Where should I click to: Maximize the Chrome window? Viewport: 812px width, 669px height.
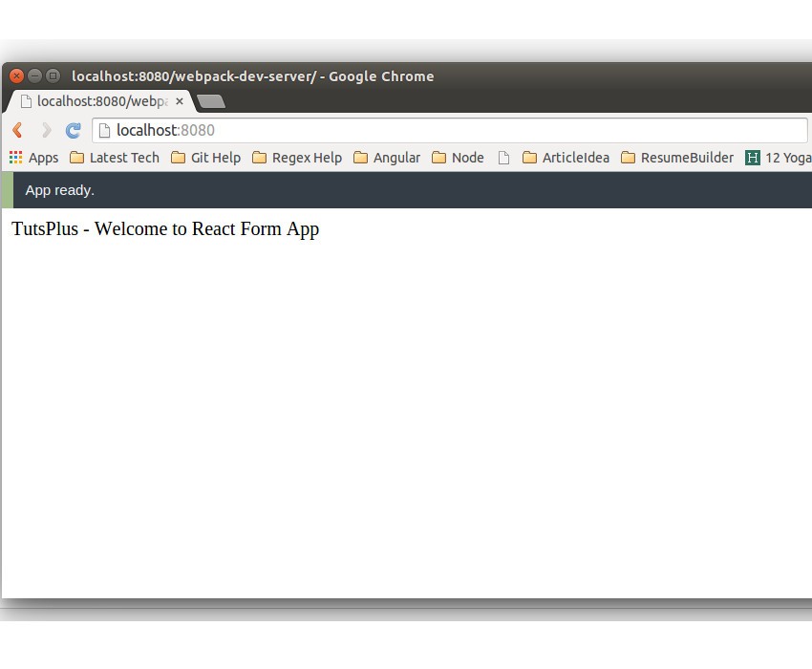click(53, 76)
